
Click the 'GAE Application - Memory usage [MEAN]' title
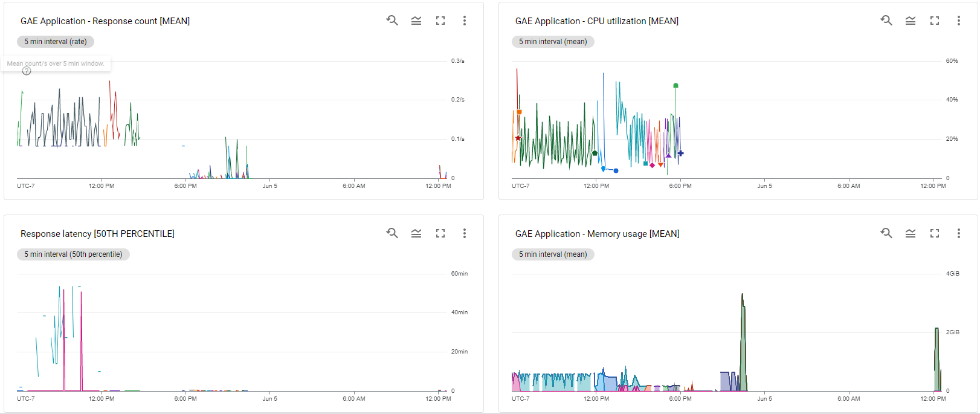click(597, 234)
